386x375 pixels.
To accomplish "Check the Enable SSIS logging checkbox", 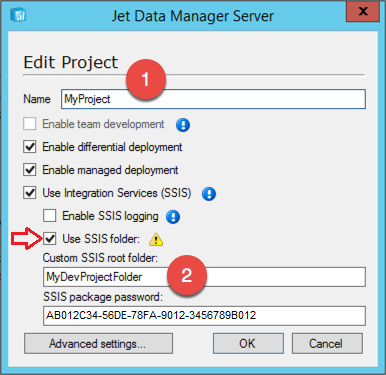I will [49, 216].
